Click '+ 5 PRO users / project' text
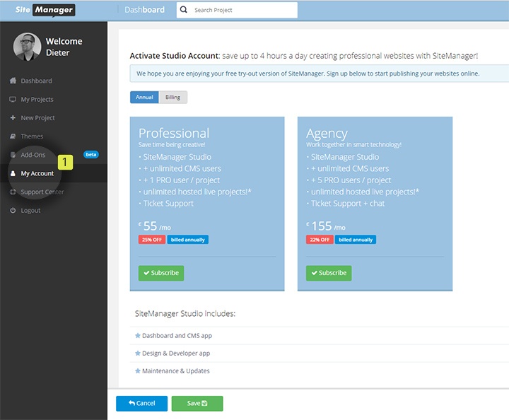This screenshot has width=509, height=420. click(351, 180)
